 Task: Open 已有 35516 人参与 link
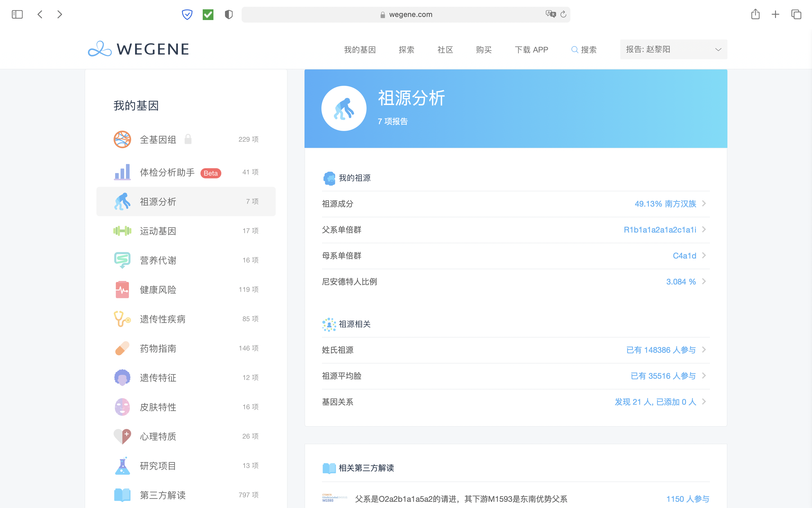click(x=663, y=376)
